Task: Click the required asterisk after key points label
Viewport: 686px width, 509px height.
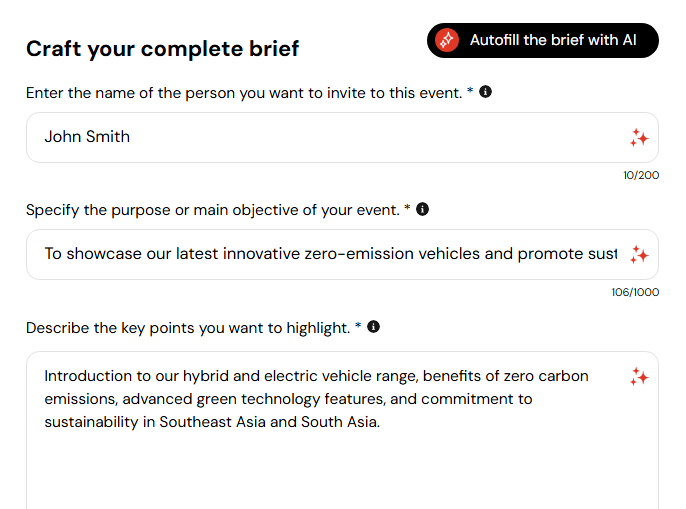Action: [358, 325]
